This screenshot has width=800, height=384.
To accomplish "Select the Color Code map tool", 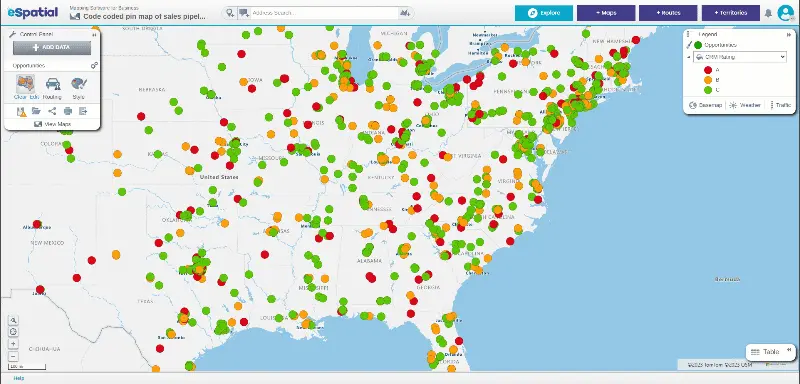I will (x=25, y=84).
